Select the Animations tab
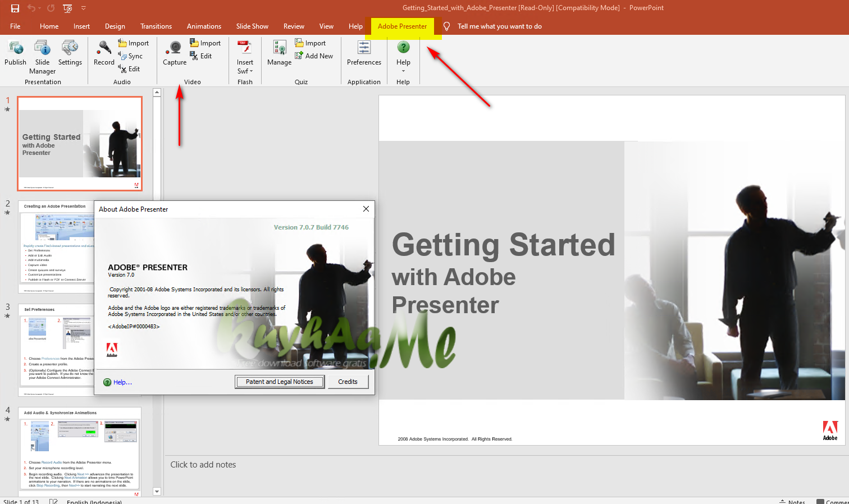Screen dimensions: 849x504 (x=204, y=26)
